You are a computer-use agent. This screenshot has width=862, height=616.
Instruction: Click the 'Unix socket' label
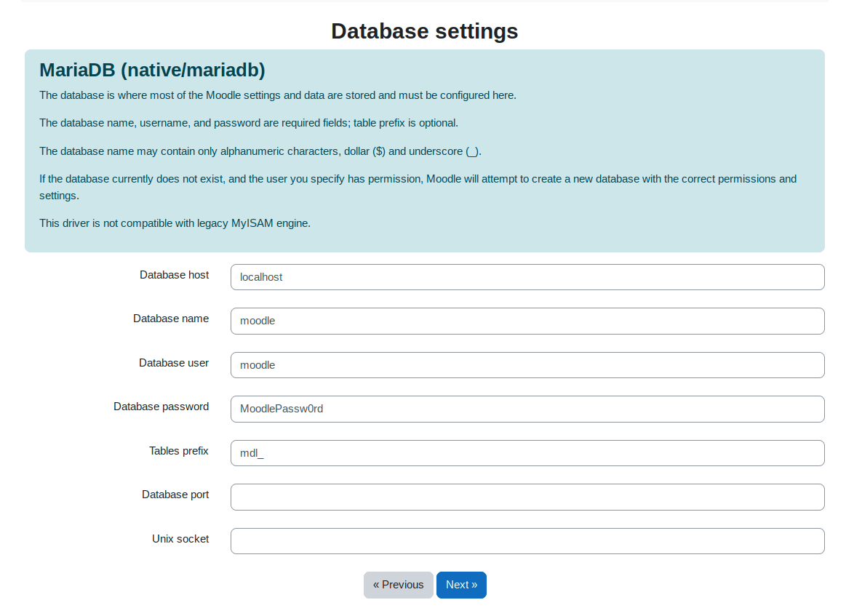180,539
